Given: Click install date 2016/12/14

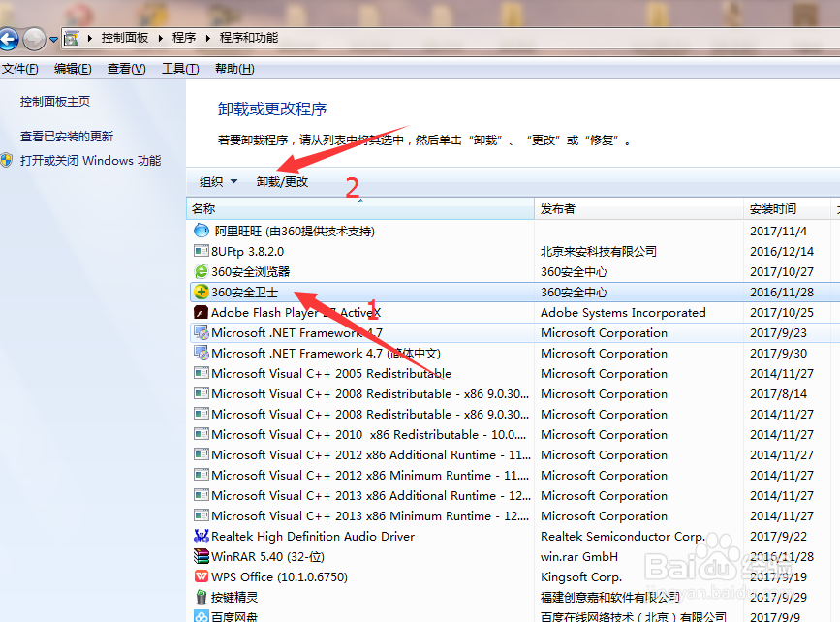Looking at the screenshot, I should [782, 251].
